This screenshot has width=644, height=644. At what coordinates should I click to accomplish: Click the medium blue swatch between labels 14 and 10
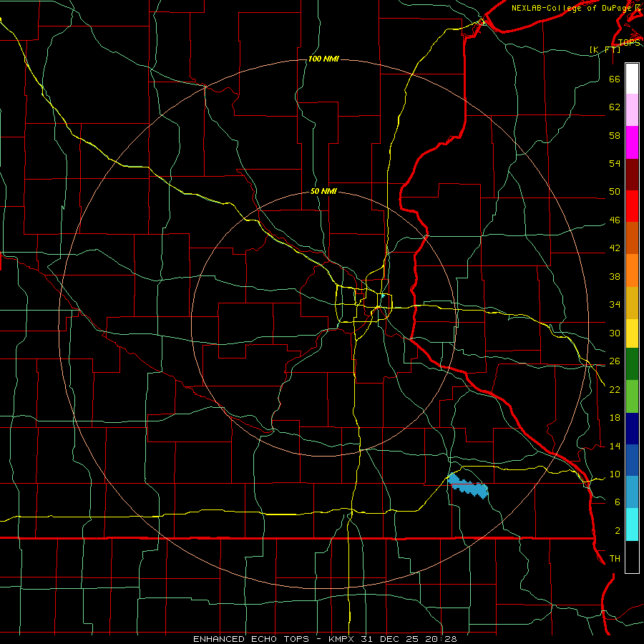[x=632, y=460]
